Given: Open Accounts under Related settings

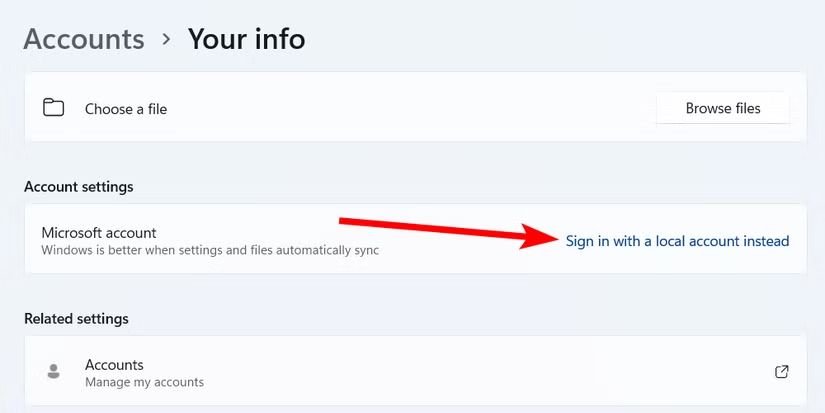Looking at the screenshot, I should click(x=114, y=365).
